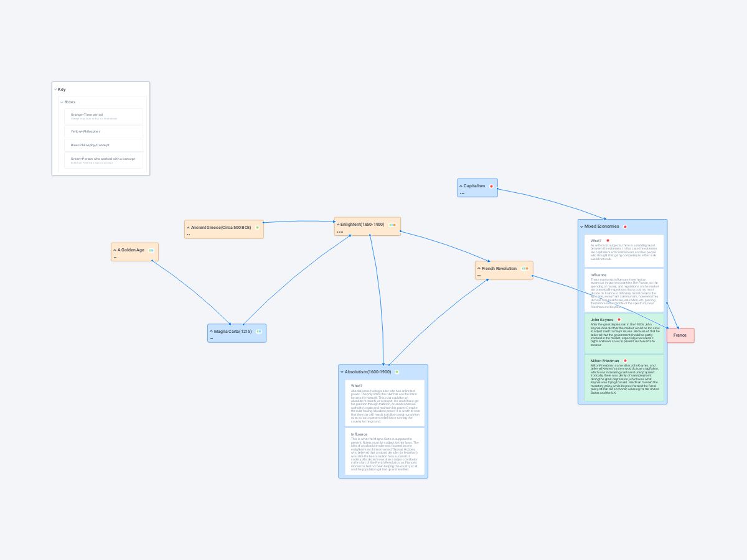747x560 pixels.
Task: Collapse the Boxes section in Key
Action: click(x=62, y=102)
